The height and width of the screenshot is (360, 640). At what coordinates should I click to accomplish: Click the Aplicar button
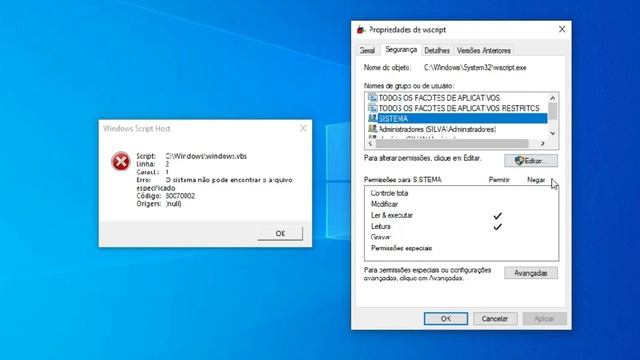544,319
